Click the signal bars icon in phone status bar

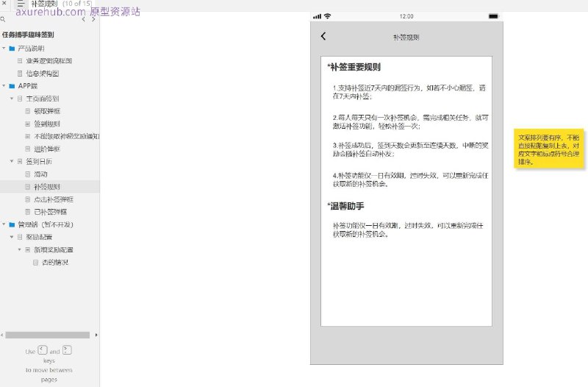(318, 16)
